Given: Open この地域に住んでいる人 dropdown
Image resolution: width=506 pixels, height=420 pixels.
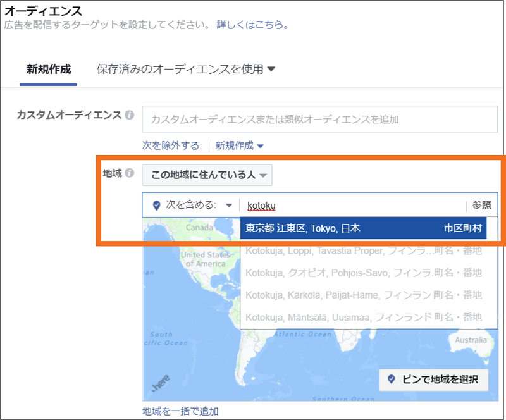Looking at the screenshot, I should [x=207, y=175].
